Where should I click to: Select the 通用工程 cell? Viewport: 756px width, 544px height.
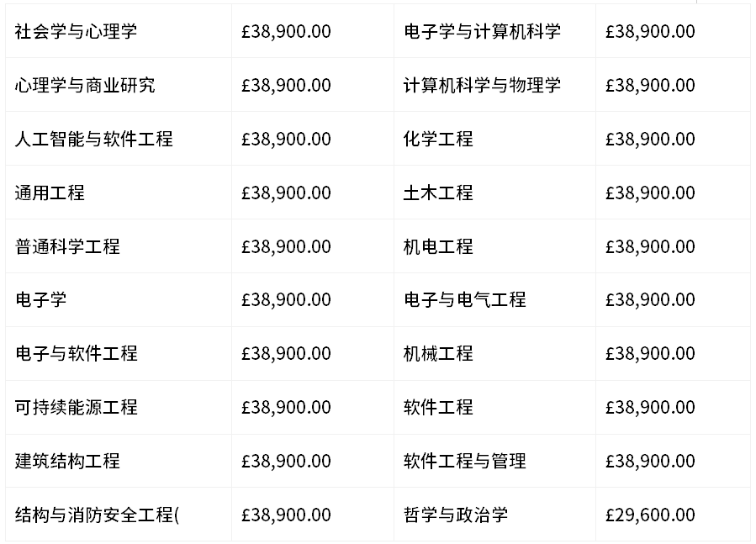[50, 193]
